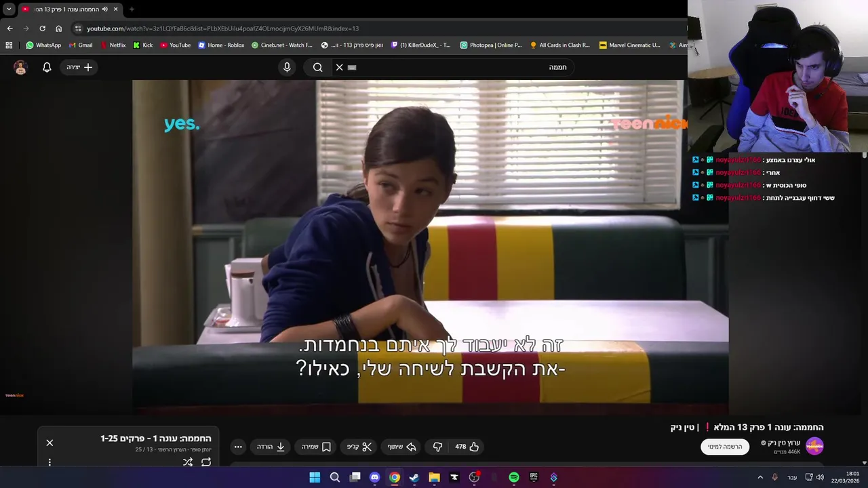This screenshot has height=488, width=868.
Task: Open the Marvel Cinematic Universe bookmark
Action: point(630,45)
